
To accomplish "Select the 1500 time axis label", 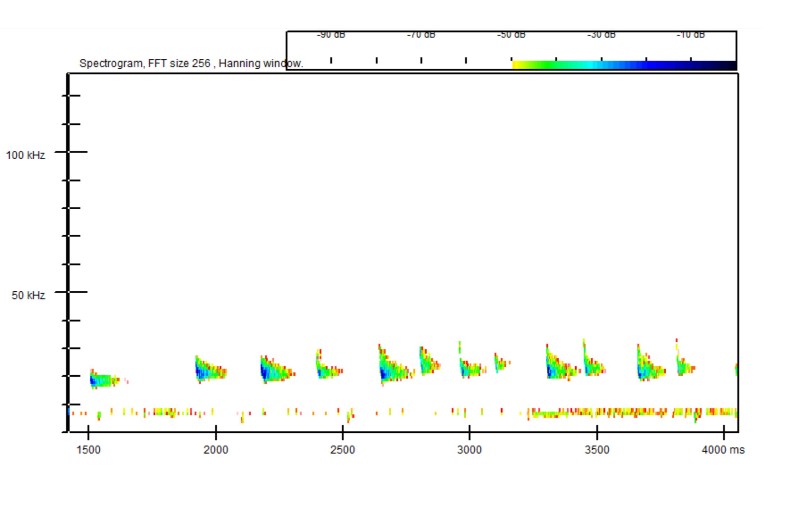I will 89,451.
